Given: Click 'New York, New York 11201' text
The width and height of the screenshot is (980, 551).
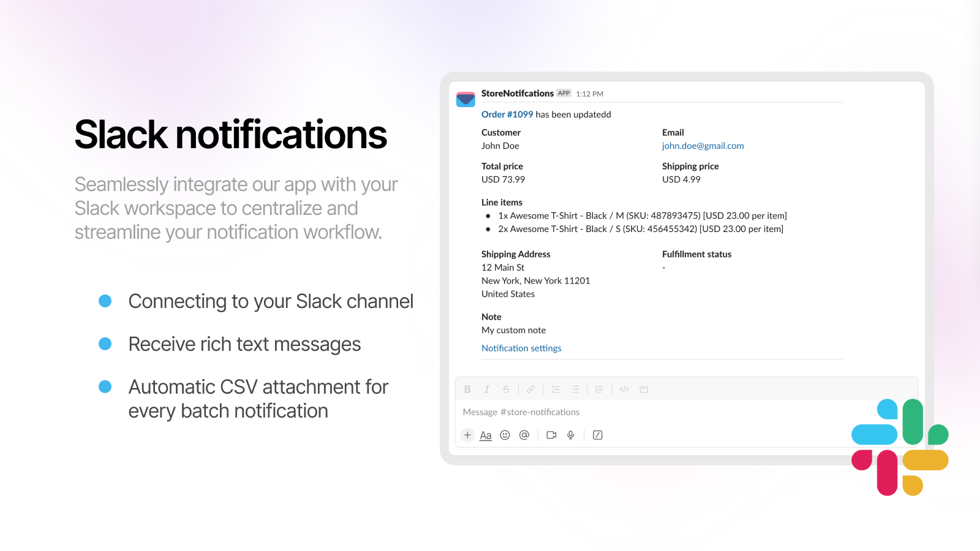Looking at the screenshot, I should point(536,281).
